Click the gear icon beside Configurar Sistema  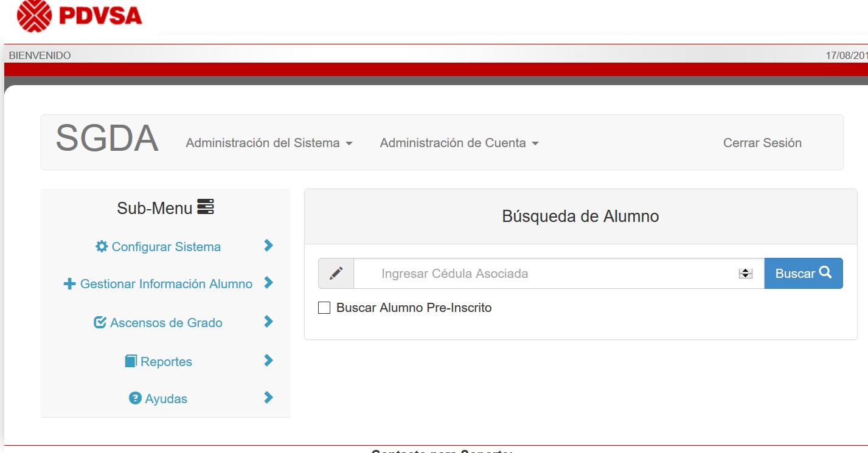click(x=102, y=247)
